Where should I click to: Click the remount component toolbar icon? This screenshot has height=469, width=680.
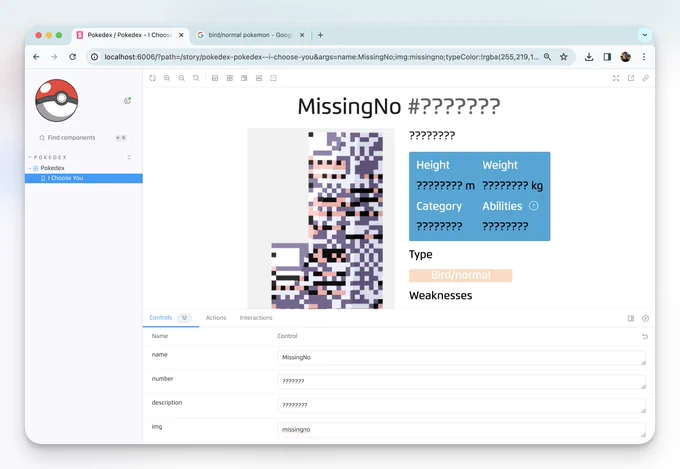[152, 78]
